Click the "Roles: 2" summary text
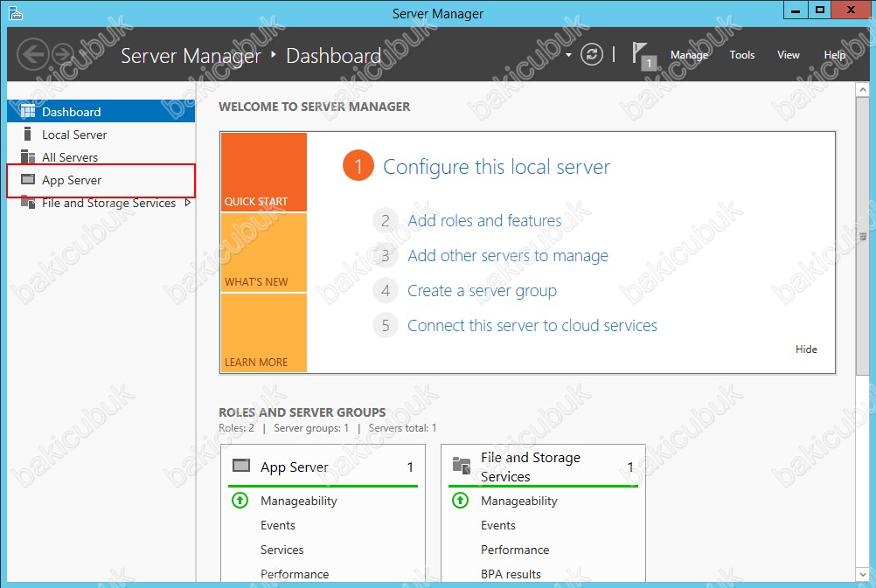Viewport: 876px width, 588px height. [236, 428]
